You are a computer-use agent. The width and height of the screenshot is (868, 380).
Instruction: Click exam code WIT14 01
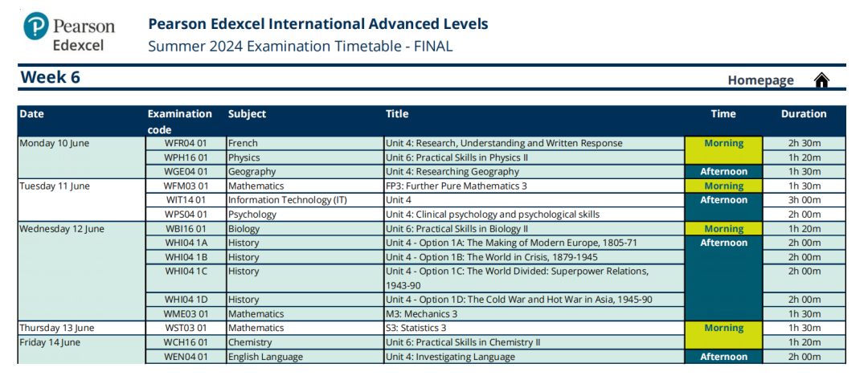click(x=186, y=200)
